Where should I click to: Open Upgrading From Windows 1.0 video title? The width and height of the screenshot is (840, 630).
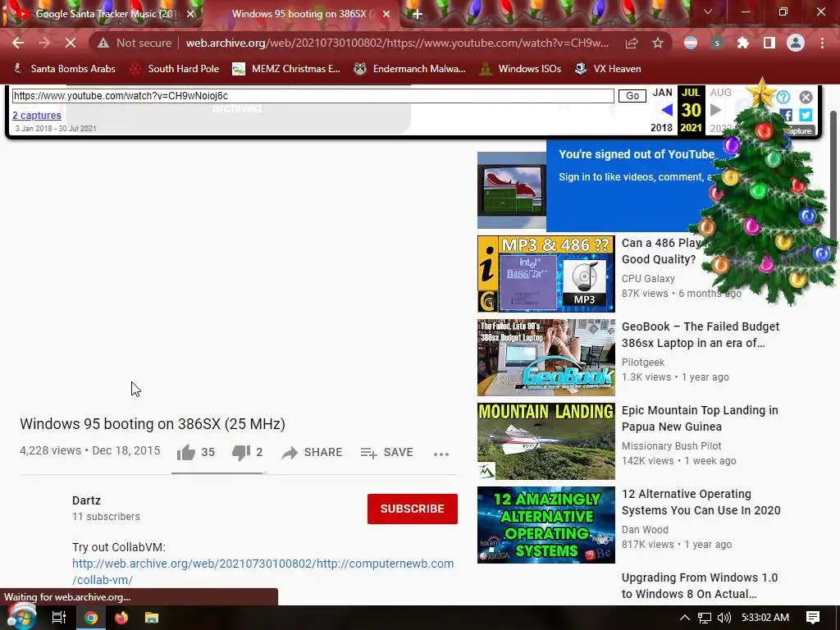tap(700, 586)
